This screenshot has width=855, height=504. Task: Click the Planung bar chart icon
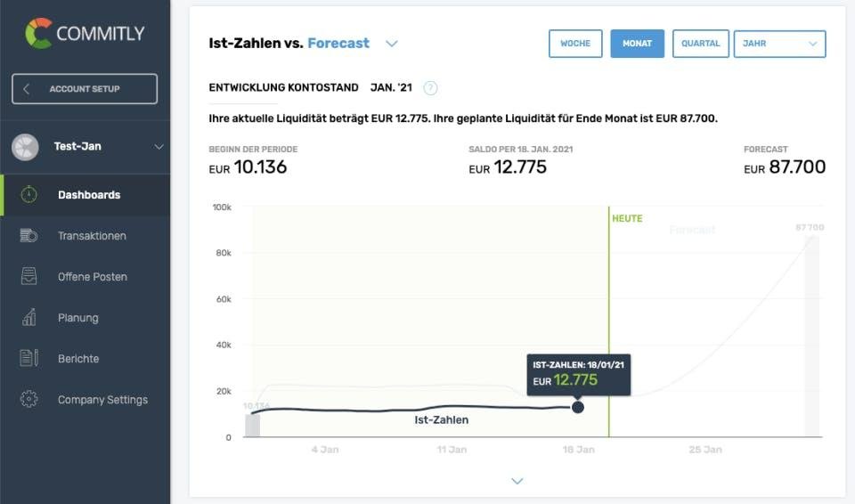[29, 318]
